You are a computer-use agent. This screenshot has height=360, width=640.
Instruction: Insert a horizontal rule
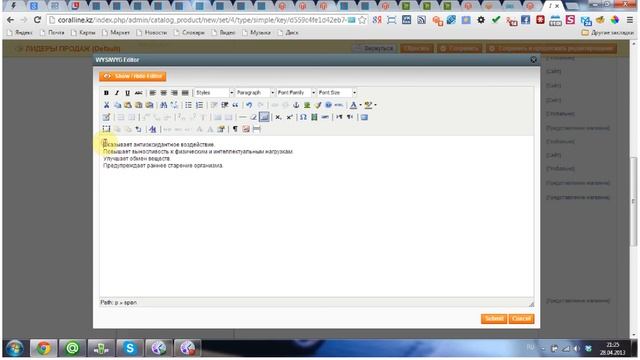click(242, 117)
